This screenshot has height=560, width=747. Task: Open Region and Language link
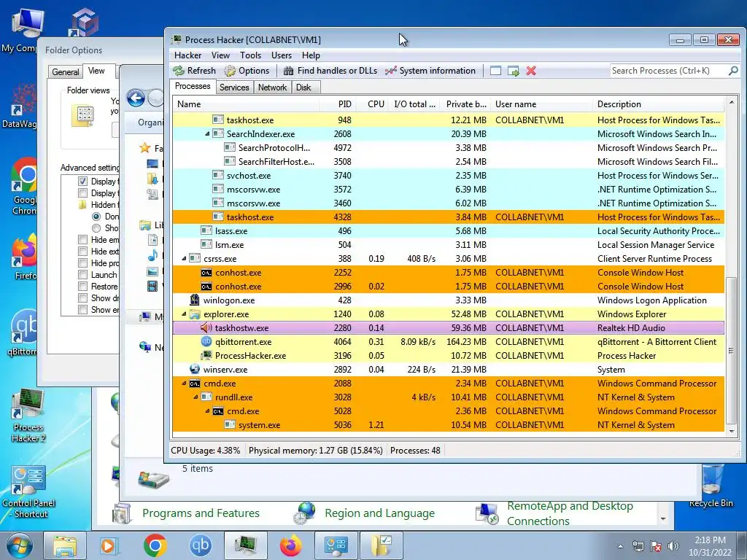379,513
